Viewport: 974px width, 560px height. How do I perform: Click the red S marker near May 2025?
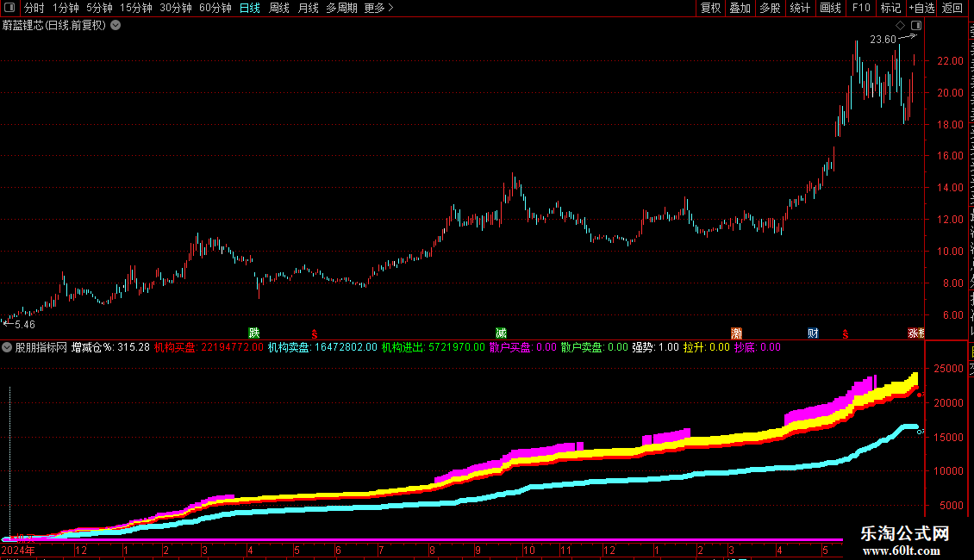pyautogui.click(x=846, y=334)
